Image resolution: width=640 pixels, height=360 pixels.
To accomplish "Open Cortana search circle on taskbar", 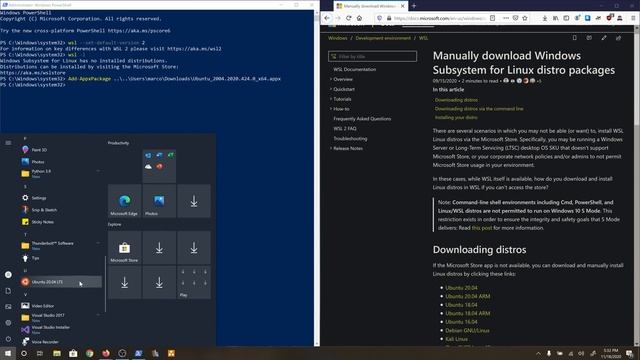I will [x=24, y=353].
